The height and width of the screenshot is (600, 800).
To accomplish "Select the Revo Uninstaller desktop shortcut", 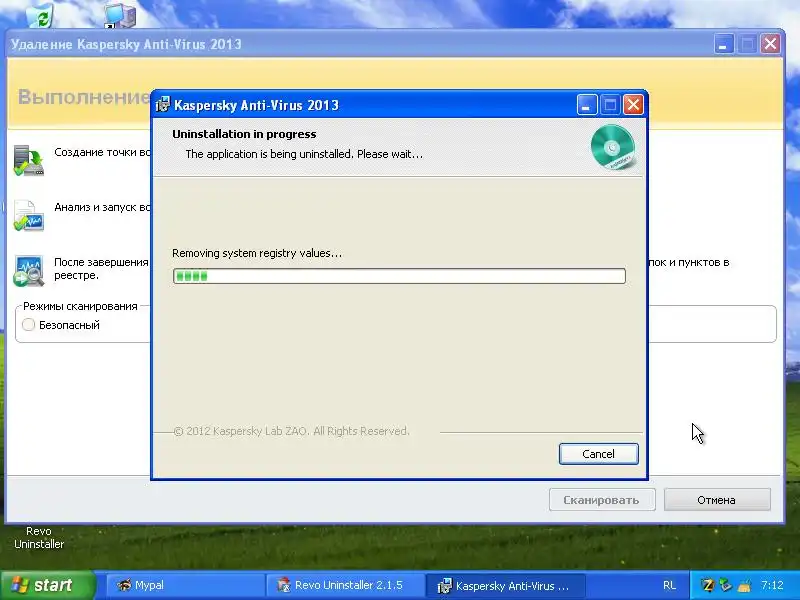I will [39, 537].
